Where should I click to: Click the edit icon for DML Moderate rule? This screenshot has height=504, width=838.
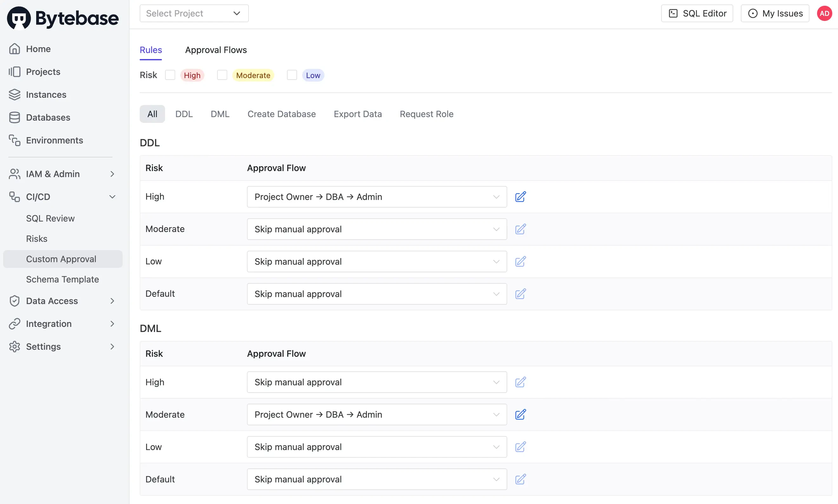point(520,414)
